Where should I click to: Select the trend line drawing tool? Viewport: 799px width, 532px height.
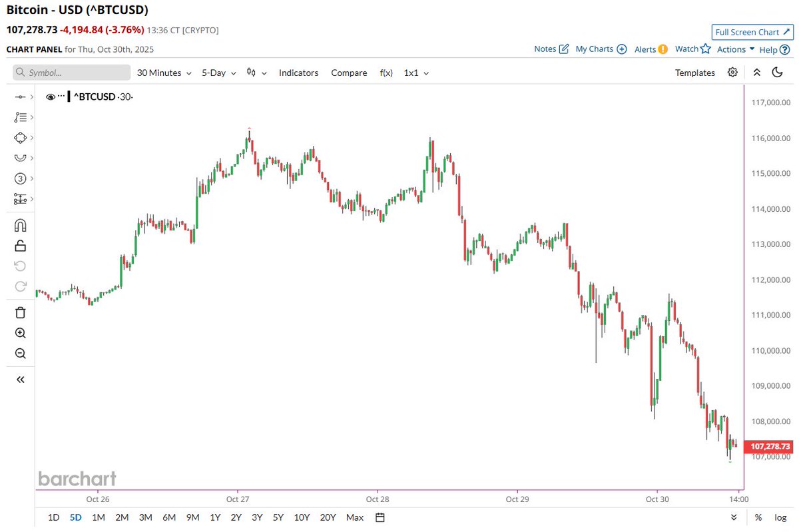pyautogui.click(x=20, y=96)
